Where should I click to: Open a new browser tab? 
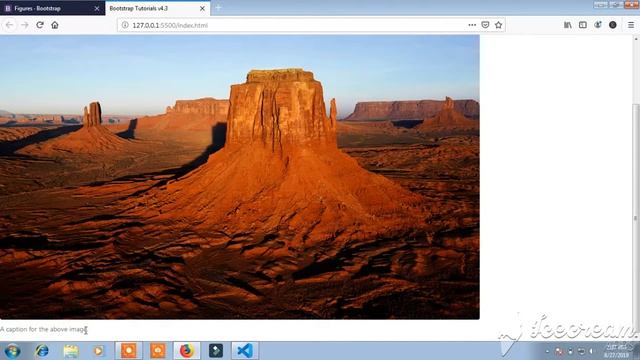tap(218, 8)
